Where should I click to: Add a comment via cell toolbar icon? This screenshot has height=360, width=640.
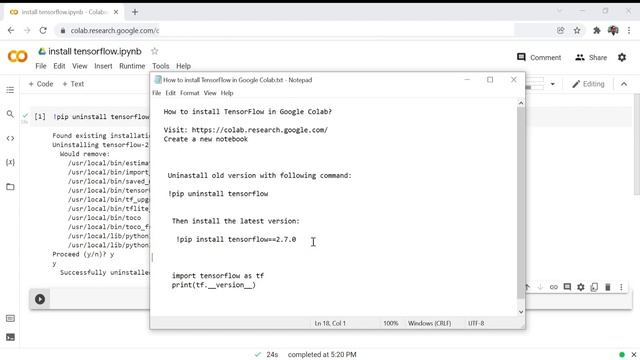tap(567, 287)
